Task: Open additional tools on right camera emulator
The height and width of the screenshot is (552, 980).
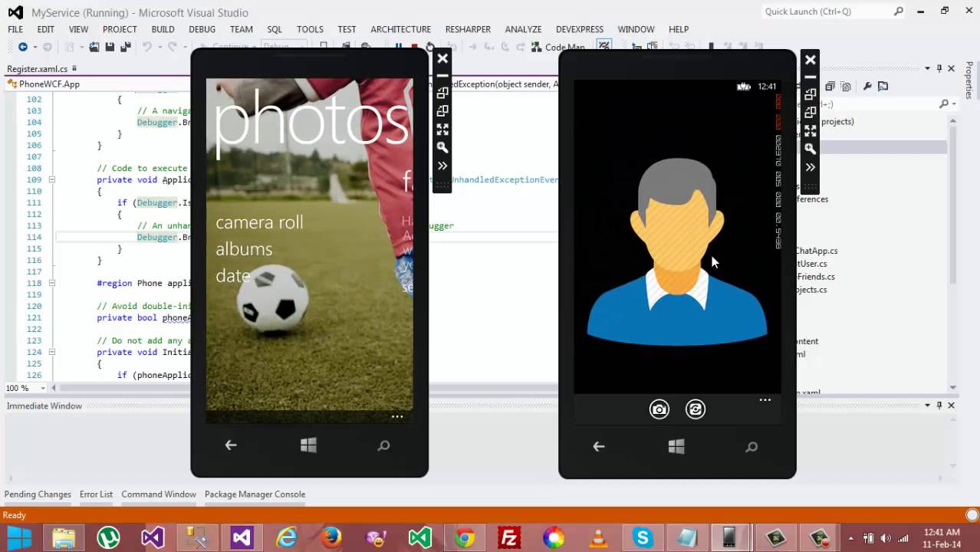Action: 811,166
